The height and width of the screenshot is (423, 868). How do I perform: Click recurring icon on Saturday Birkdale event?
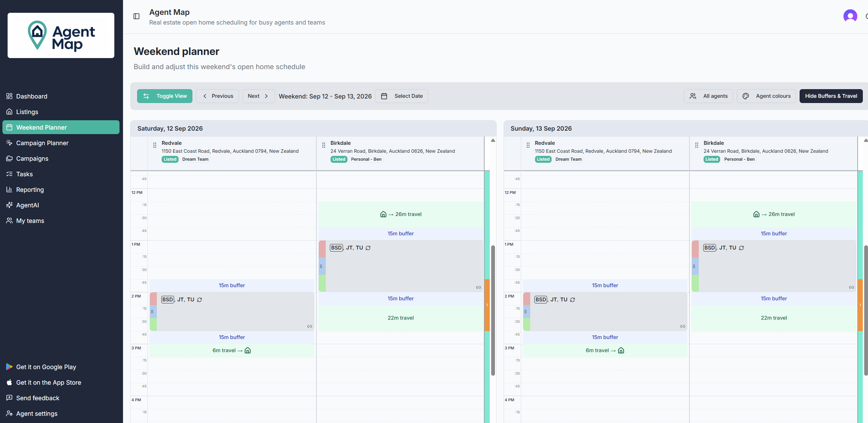(368, 248)
